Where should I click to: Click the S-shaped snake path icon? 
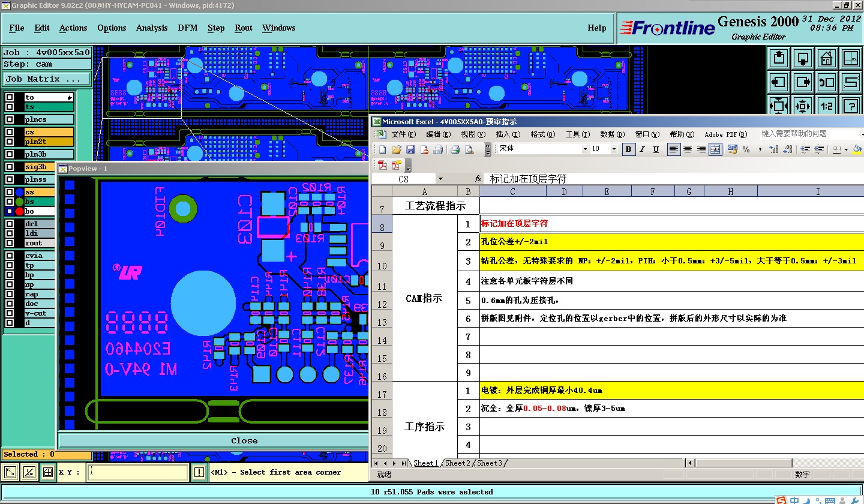tap(851, 82)
